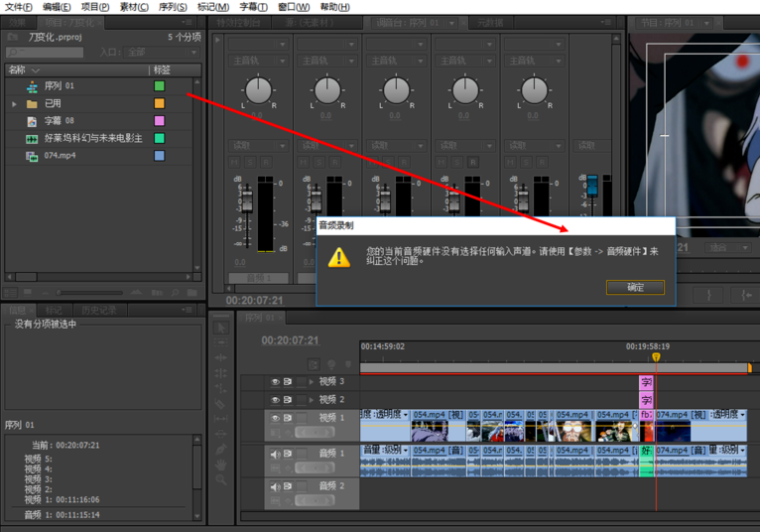Screen dimensions: 760x532
Task: Open the 字幕(T) menu
Action: (254, 7)
